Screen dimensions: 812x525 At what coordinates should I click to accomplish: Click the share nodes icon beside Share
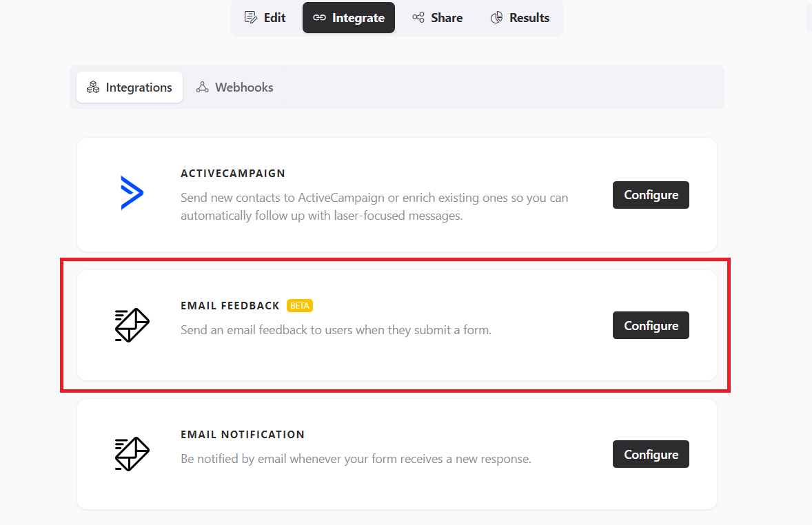[418, 17]
